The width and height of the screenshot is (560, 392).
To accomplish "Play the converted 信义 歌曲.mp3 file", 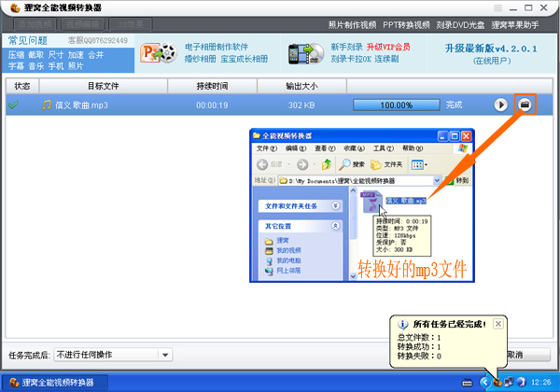I will (500, 105).
